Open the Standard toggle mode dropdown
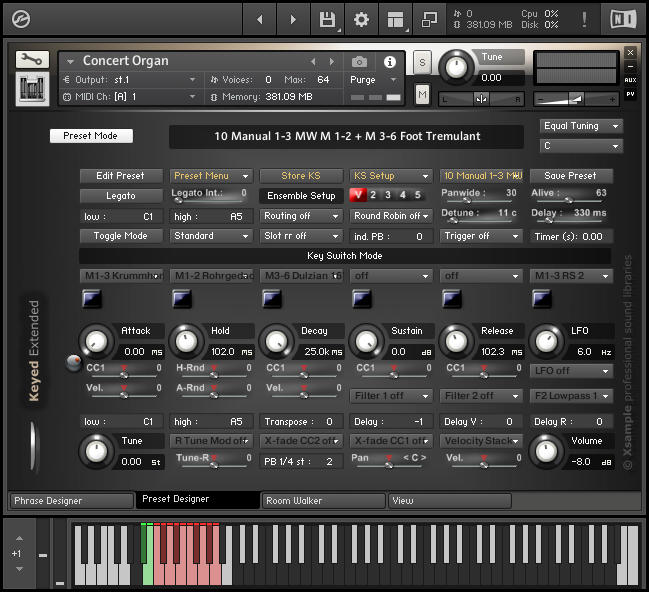 pos(211,236)
